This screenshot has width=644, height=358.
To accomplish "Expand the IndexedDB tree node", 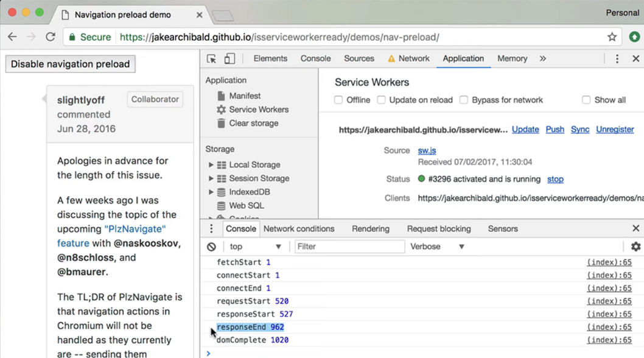I will coord(211,192).
